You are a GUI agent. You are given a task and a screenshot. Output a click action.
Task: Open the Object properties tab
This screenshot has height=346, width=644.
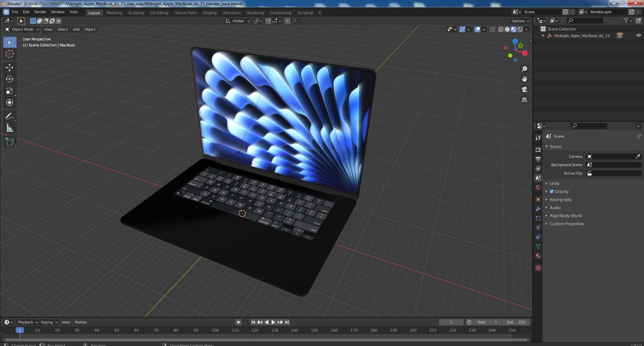coord(538,199)
